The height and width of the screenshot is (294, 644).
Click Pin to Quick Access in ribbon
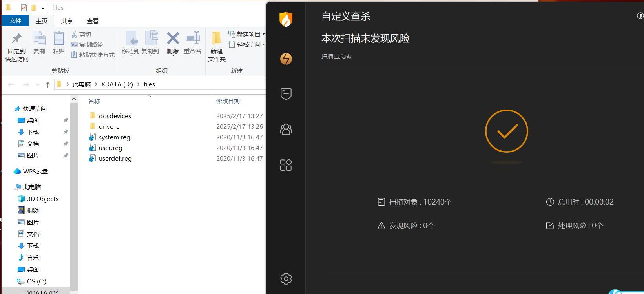17,46
